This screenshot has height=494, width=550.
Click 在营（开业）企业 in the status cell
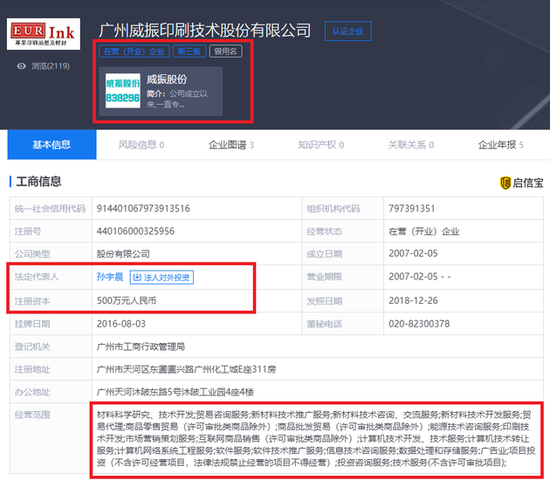point(424,232)
